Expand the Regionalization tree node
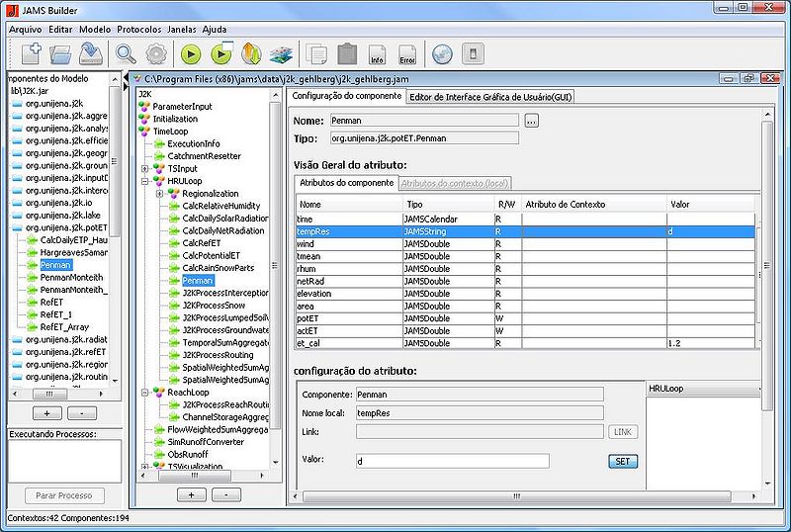The image size is (791, 532). coord(160,194)
